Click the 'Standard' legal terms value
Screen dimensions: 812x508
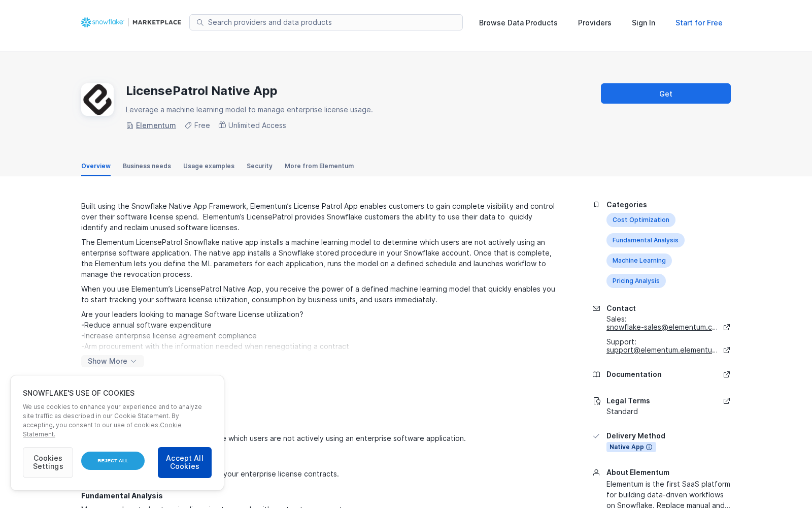point(622,411)
